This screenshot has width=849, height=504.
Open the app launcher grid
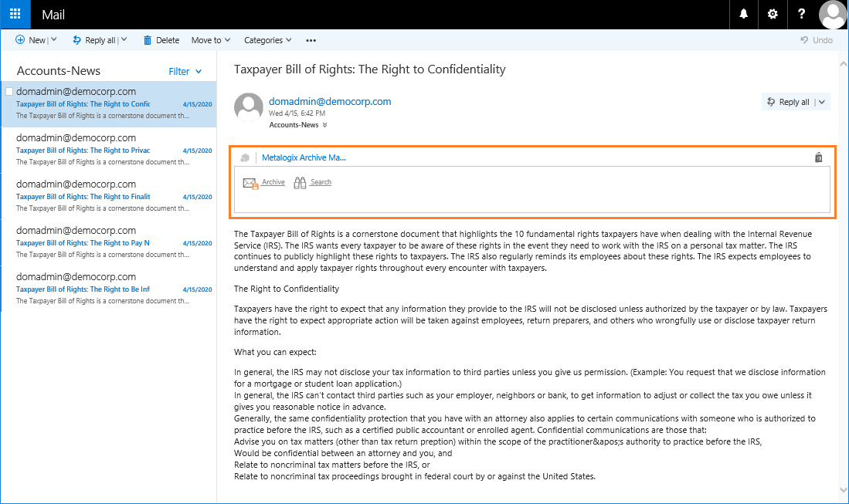15,14
